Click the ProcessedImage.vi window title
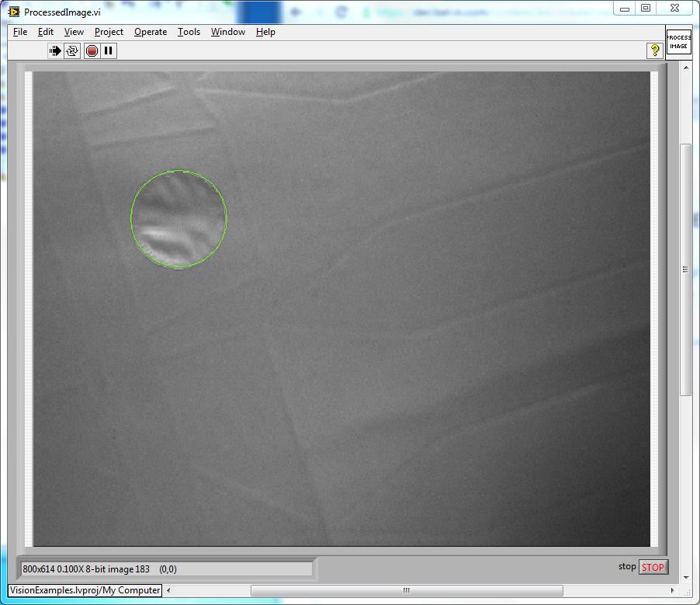Viewport: 700px width, 605px height. tap(62, 12)
